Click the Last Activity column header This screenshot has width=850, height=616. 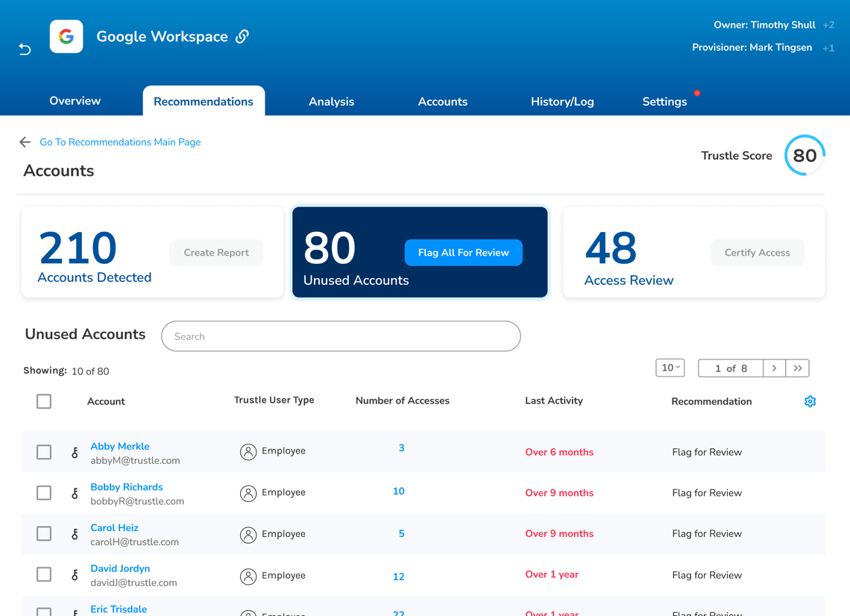(x=553, y=400)
